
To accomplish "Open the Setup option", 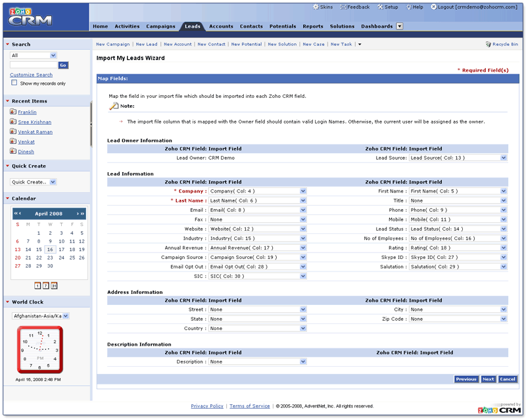I will click(x=388, y=7).
